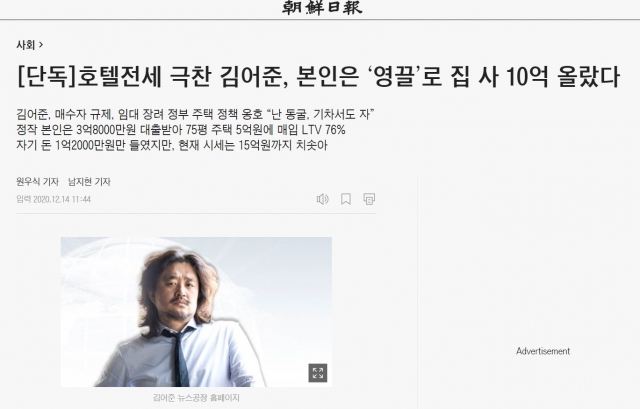The width and height of the screenshot is (640, 409).
Task: Click the chevron arrow next to 사회
Action: click(x=41, y=45)
